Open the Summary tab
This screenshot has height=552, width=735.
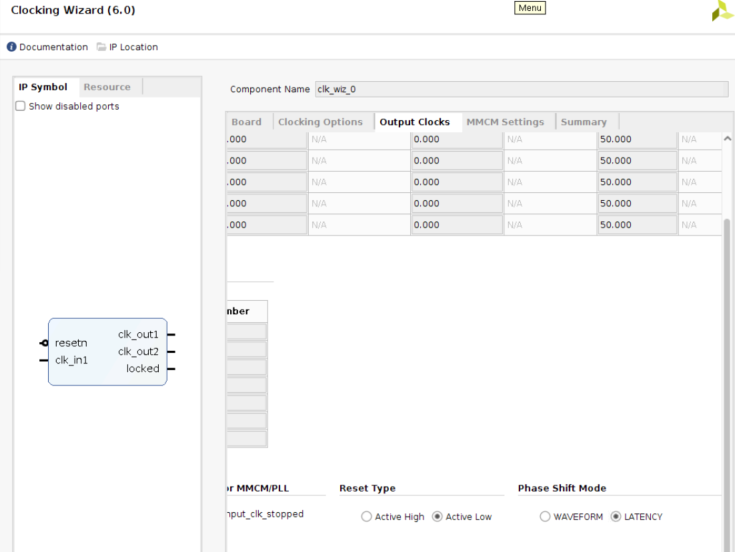pos(584,122)
